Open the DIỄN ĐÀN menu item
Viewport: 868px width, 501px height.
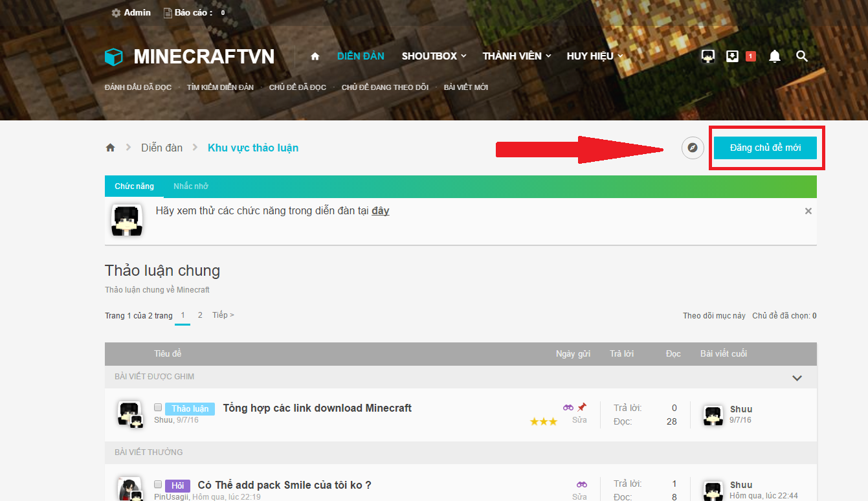point(361,56)
